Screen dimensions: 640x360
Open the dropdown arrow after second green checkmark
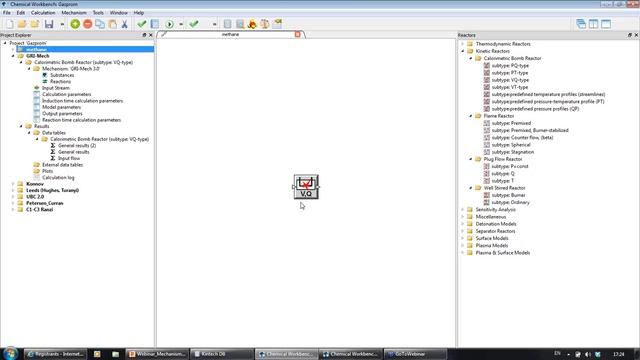(214, 24)
